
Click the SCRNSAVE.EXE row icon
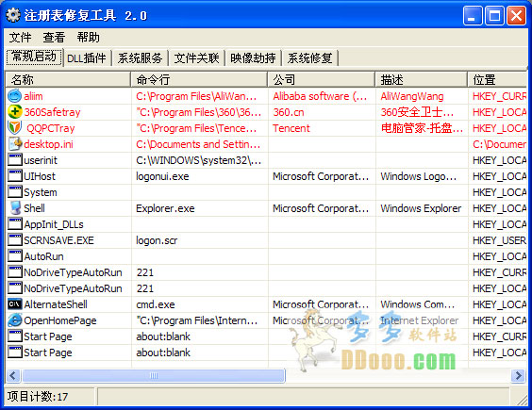tap(14, 239)
